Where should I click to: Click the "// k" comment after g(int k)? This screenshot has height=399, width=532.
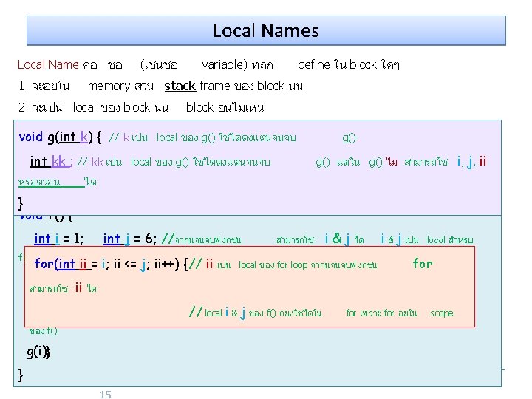(119, 138)
